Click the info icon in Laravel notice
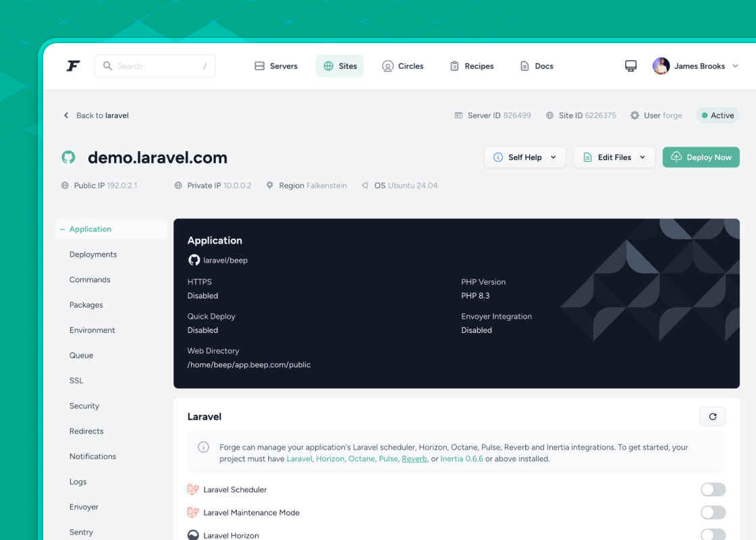Image resolution: width=756 pixels, height=540 pixels. [x=203, y=448]
